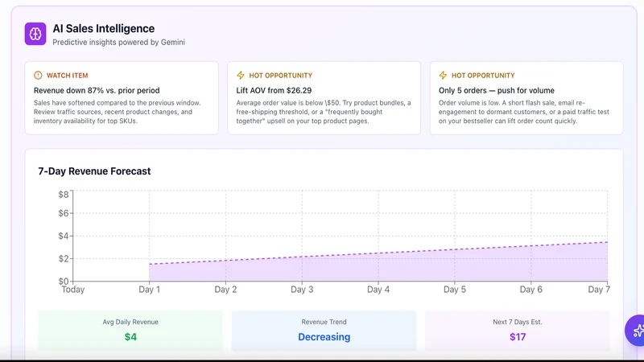Click lightning icon beside Lift AOV opportunity

[x=240, y=75]
